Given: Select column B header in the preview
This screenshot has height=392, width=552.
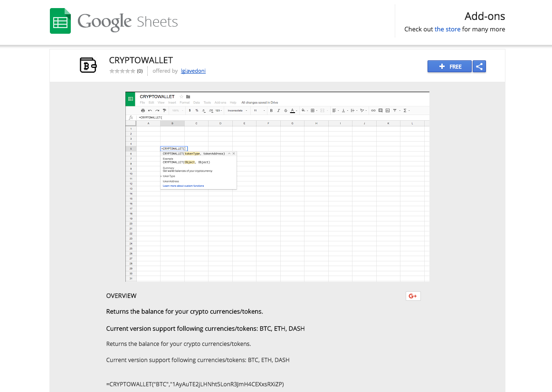Looking at the screenshot, I should pos(172,123).
